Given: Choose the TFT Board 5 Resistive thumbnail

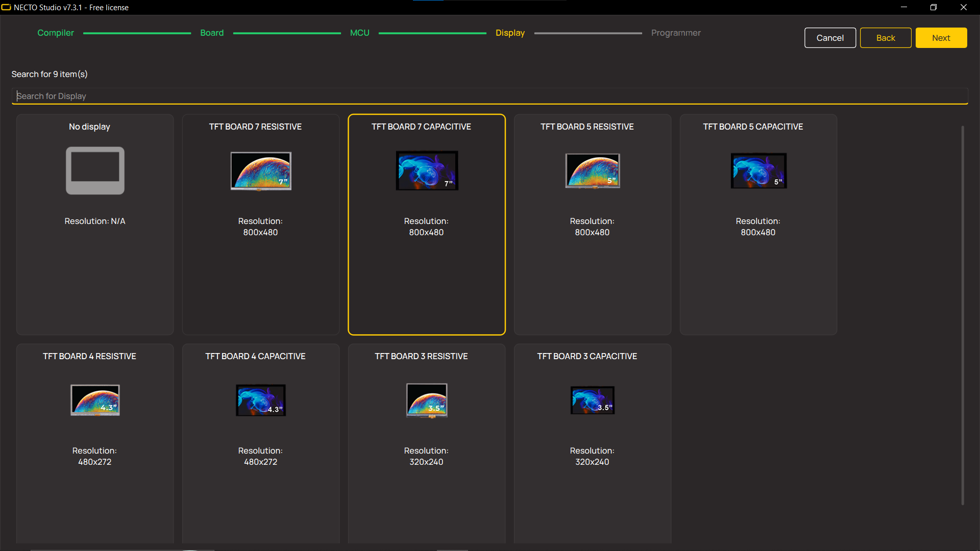Looking at the screenshot, I should click(593, 170).
